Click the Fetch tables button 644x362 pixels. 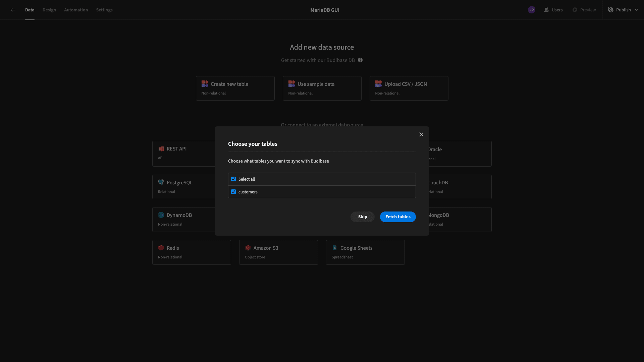(x=398, y=217)
